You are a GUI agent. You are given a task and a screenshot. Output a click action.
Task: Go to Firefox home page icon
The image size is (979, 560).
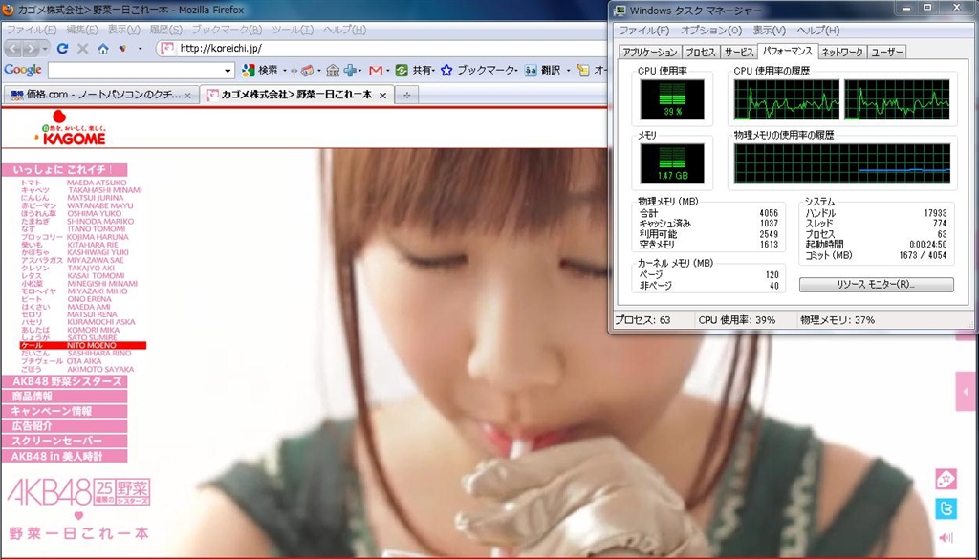103,48
